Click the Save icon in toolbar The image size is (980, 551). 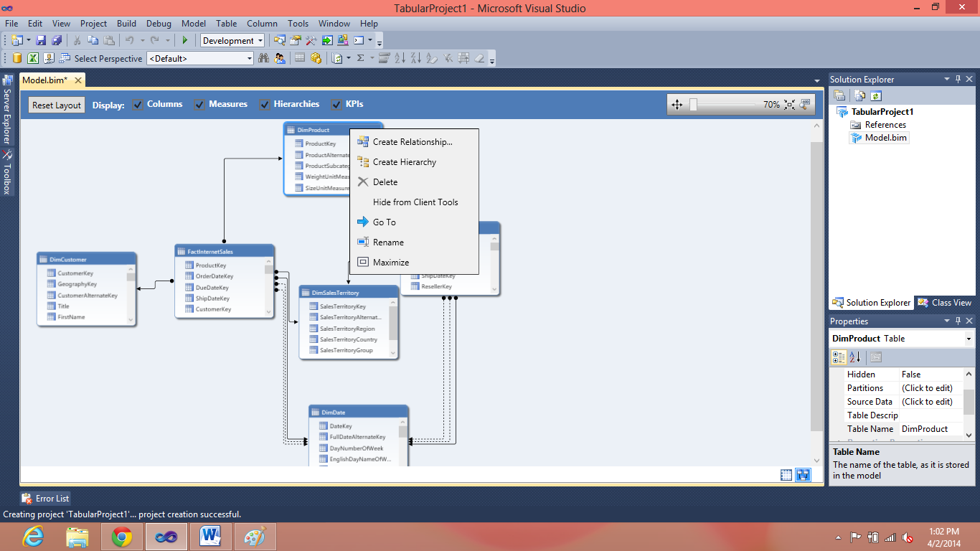coord(41,40)
